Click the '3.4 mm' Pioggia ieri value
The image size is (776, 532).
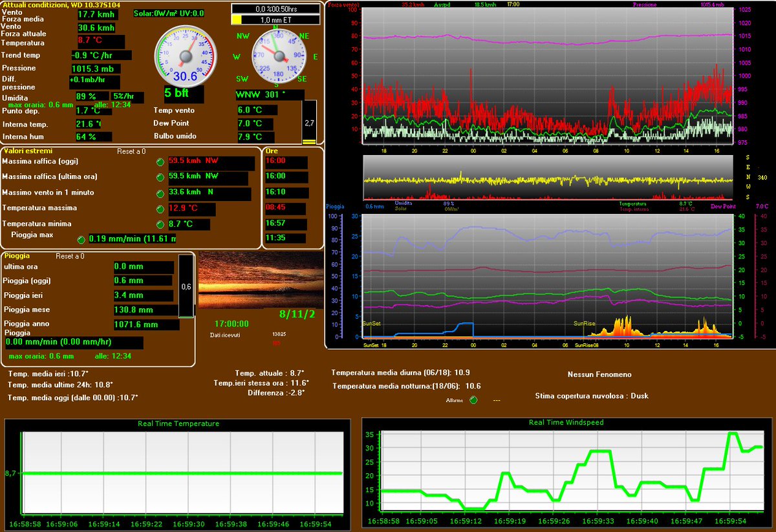coord(143,296)
